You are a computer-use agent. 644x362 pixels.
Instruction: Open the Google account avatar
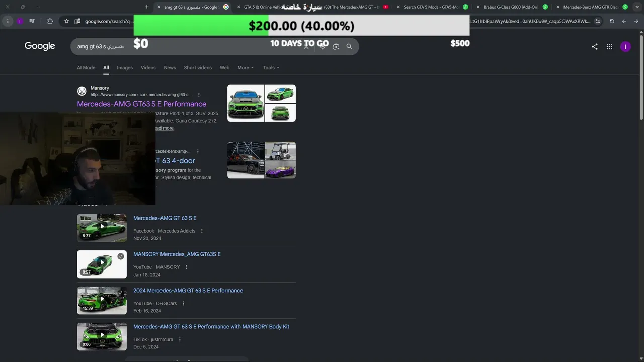pos(625,46)
